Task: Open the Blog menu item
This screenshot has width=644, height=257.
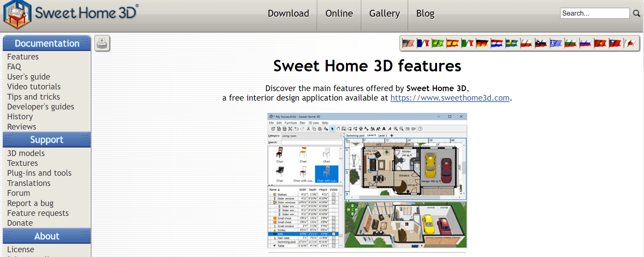Action: click(x=425, y=14)
